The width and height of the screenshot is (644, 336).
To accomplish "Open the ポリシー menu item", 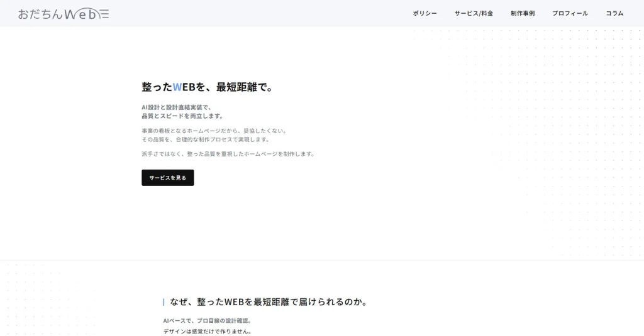I will click(x=425, y=13).
